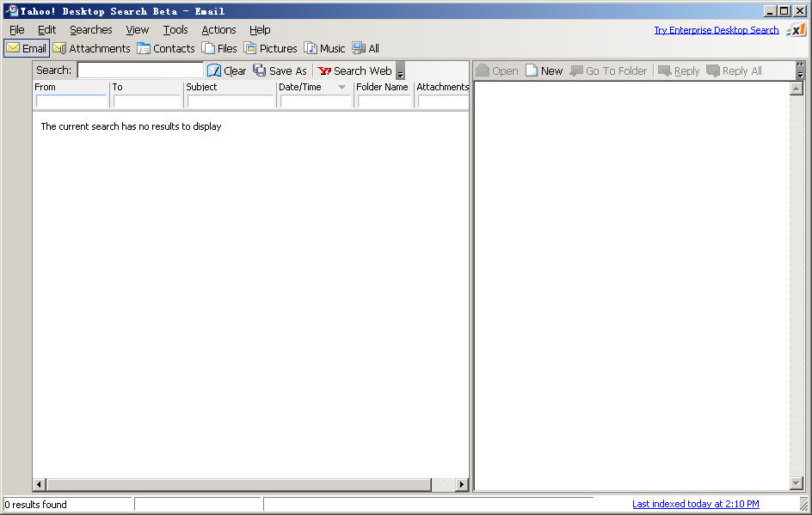812x515 pixels.
Task: Switch to Attachments search category
Action: pyautogui.click(x=91, y=48)
